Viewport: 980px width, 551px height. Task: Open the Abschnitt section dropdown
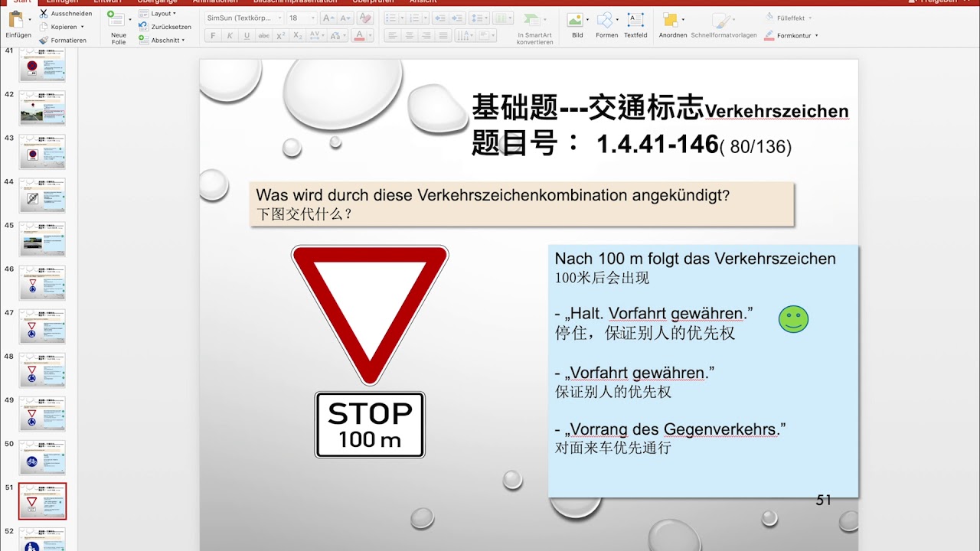click(162, 40)
